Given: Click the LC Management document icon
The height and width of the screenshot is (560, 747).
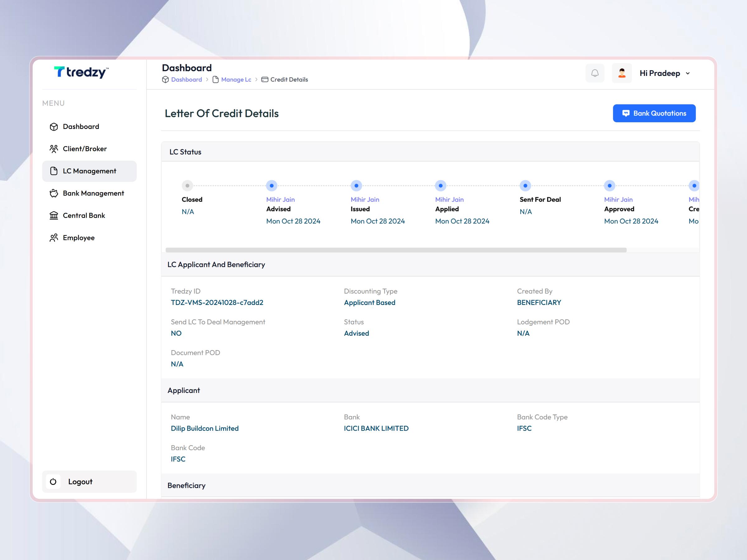Looking at the screenshot, I should pyautogui.click(x=54, y=171).
